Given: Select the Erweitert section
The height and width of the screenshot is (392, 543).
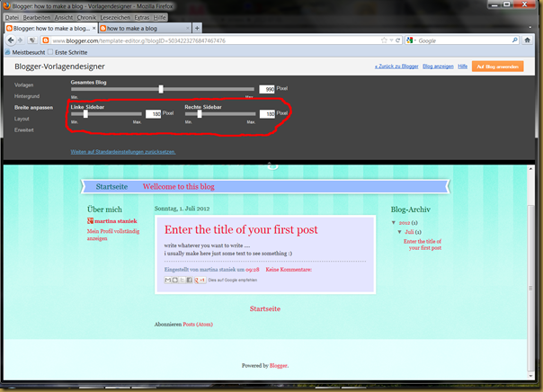Looking at the screenshot, I should (x=24, y=129).
